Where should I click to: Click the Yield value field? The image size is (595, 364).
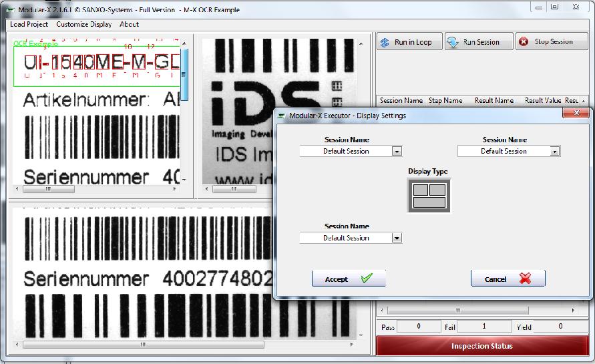pos(560,327)
